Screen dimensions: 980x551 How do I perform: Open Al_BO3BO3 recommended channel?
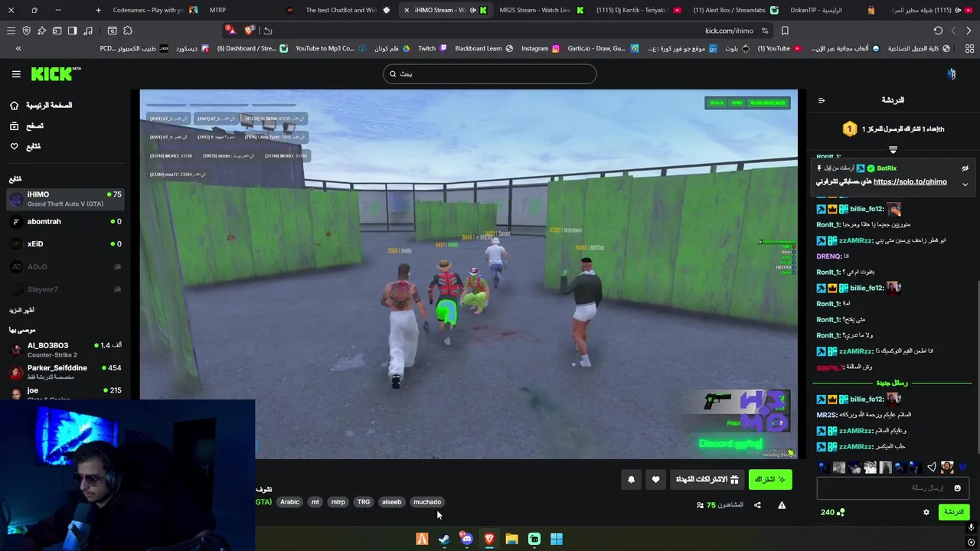tap(65, 350)
